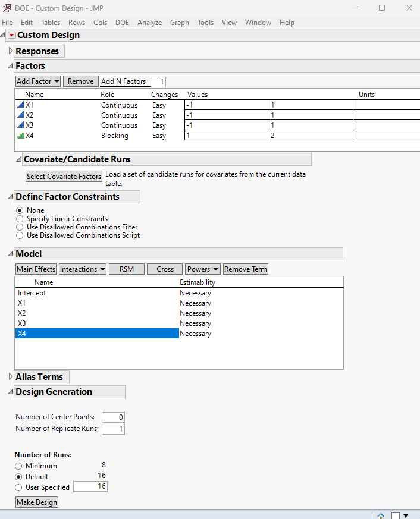Click the status bar checkbox square
Image resolution: width=420 pixels, height=519 pixels.
click(x=395, y=515)
